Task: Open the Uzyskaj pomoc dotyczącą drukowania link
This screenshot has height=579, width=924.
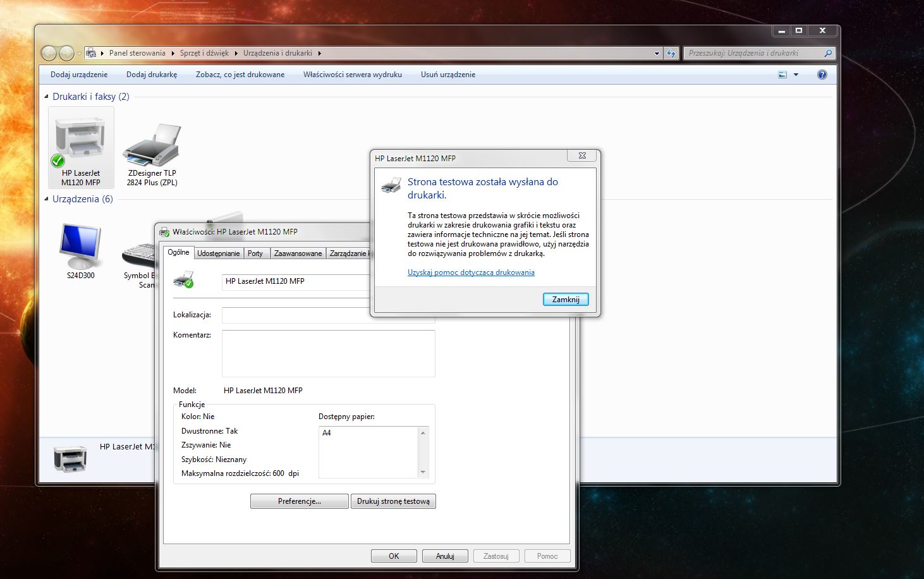Action: 471,272
